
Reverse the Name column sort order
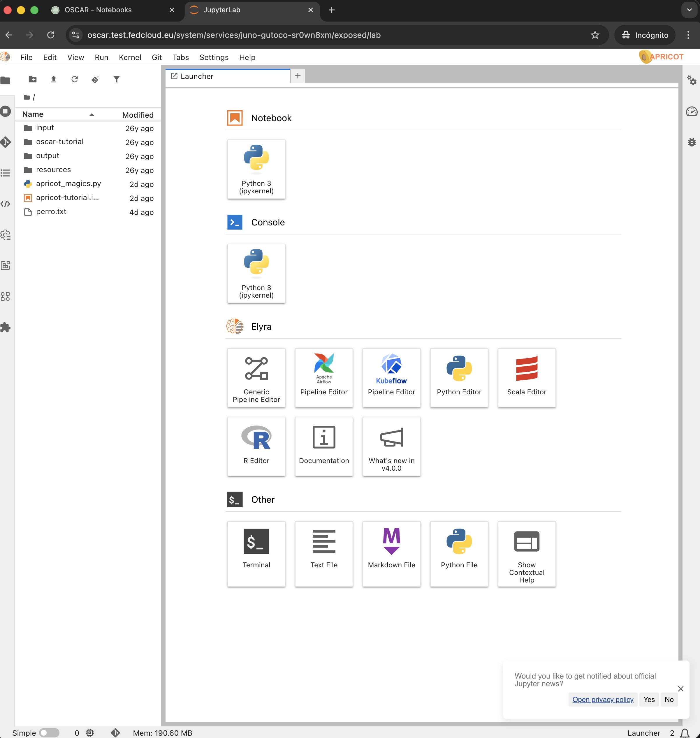click(92, 114)
